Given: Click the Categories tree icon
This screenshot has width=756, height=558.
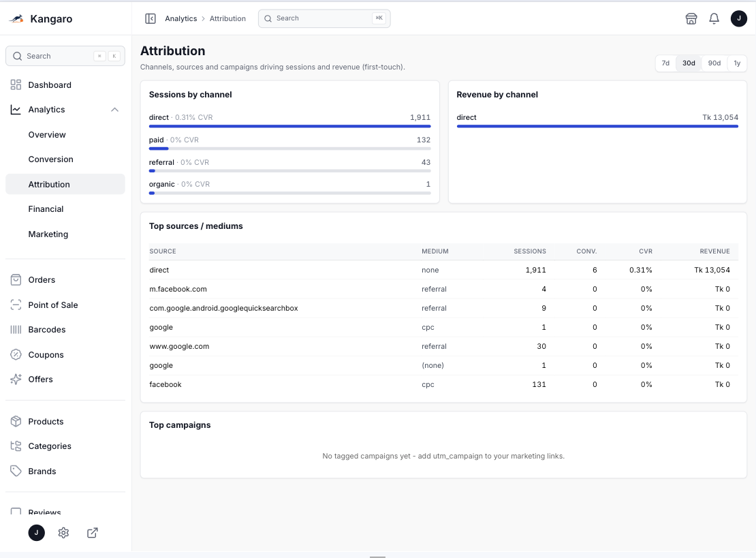Looking at the screenshot, I should (x=16, y=446).
